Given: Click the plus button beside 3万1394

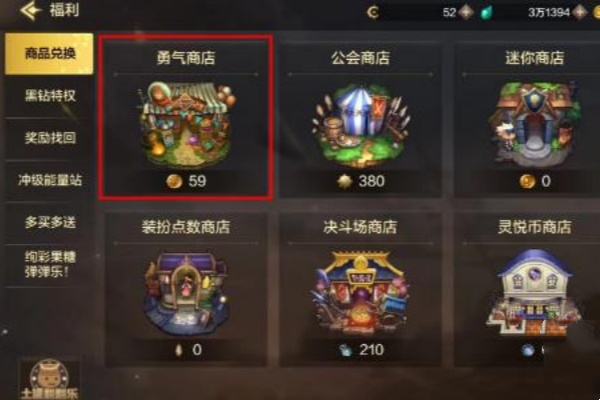Looking at the screenshot, I should pyautogui.click(x=580, y=13).
